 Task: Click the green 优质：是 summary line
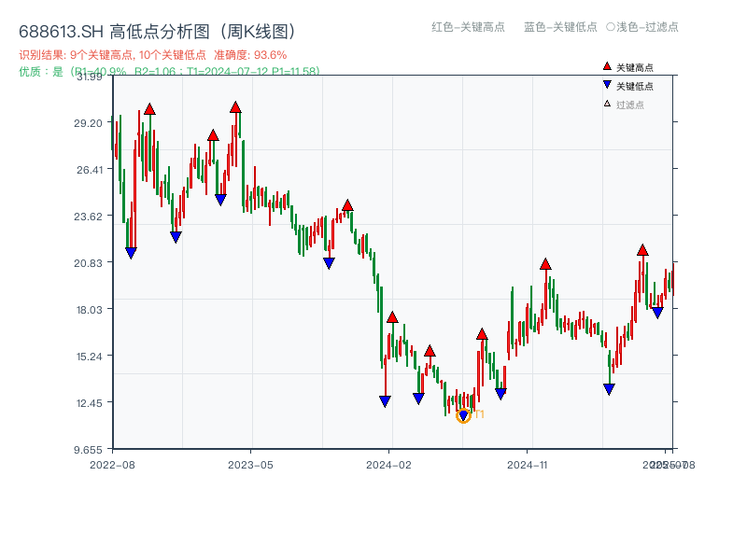169,72
